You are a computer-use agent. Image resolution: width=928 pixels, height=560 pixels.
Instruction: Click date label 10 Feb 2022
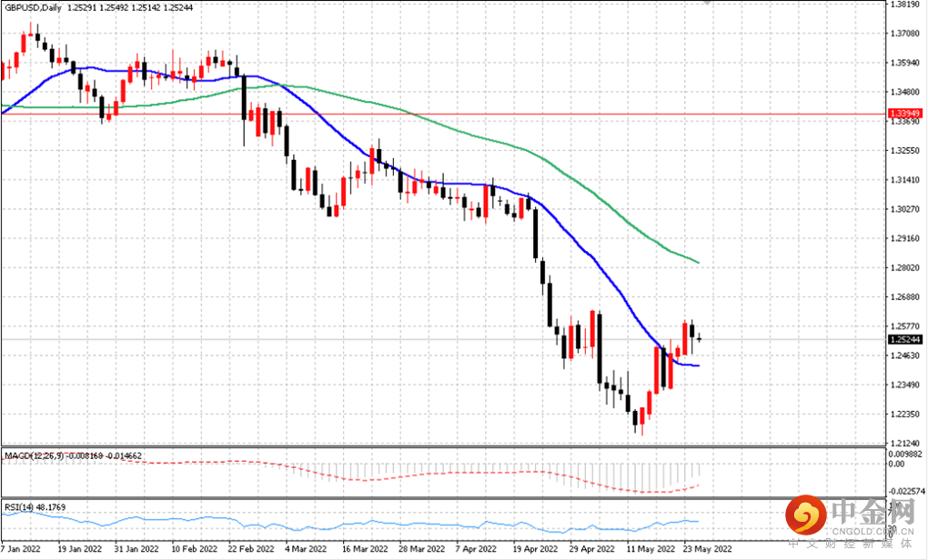tap(194, 549)
